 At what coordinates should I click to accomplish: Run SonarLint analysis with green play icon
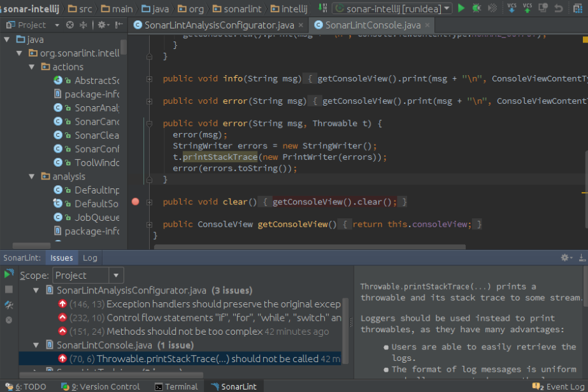click(8, 274)
